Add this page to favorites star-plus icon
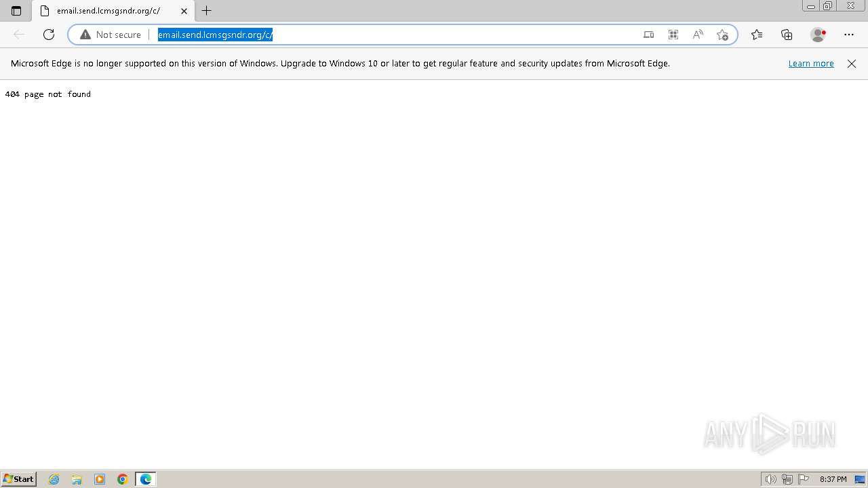The height and width of the screenshot is (488, 868). coord(722,35)
